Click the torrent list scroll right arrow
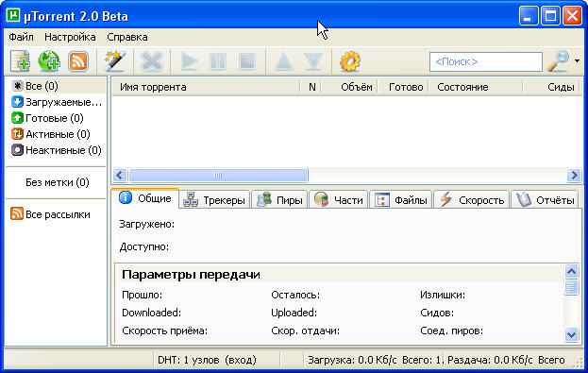Image resolution: width=588 pixels, height=373 pixels. tap(574, 176)
